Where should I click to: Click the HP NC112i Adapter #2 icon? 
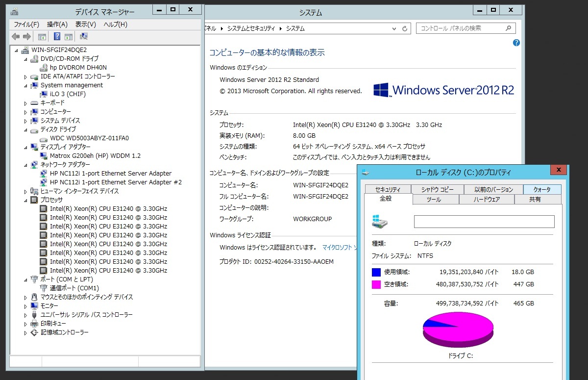coord(44,182)
